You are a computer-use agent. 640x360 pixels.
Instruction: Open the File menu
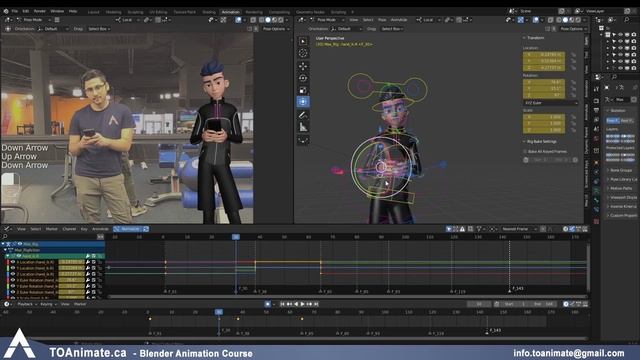15,11
